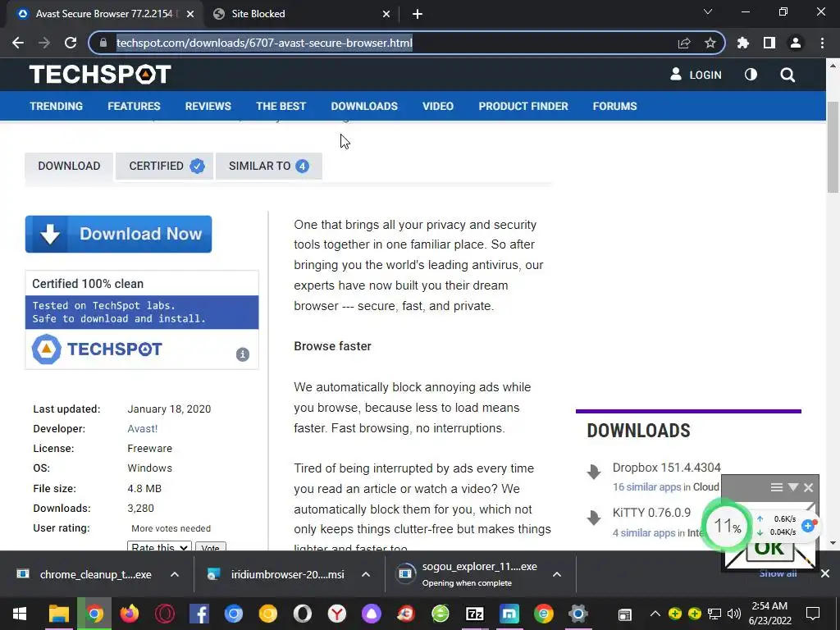Open the FORUMS menu item

coord(614,106)
